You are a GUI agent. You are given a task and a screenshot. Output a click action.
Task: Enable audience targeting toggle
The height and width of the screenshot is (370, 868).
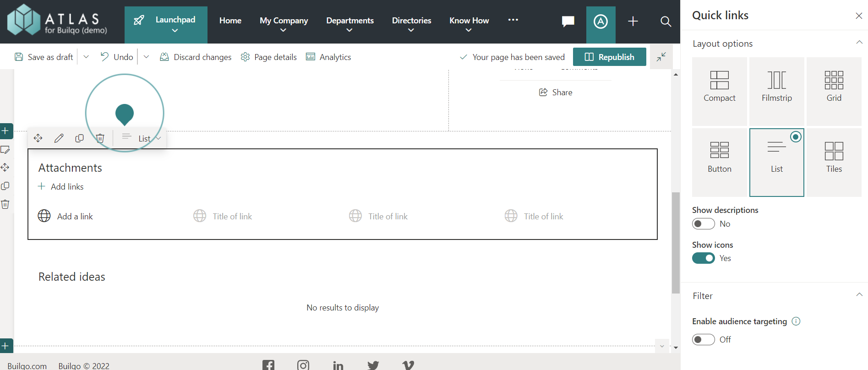tap(703, 339)
